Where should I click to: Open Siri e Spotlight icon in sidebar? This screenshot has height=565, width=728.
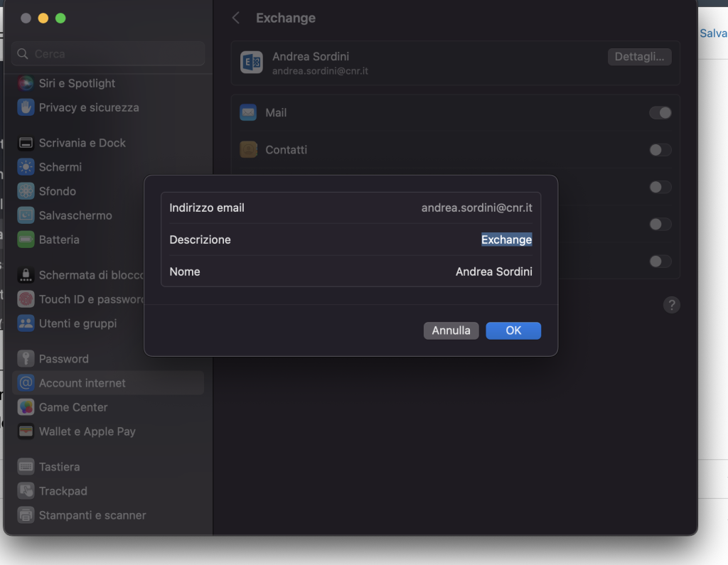26,83
